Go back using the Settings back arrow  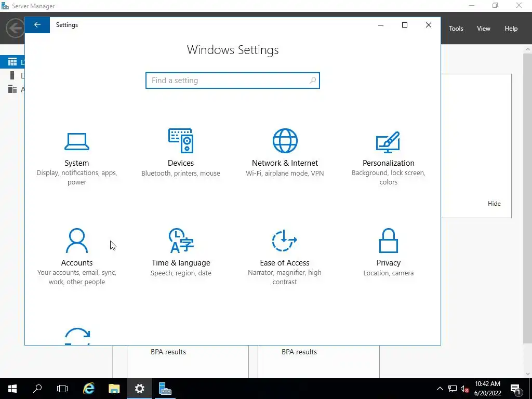point(37,25)
